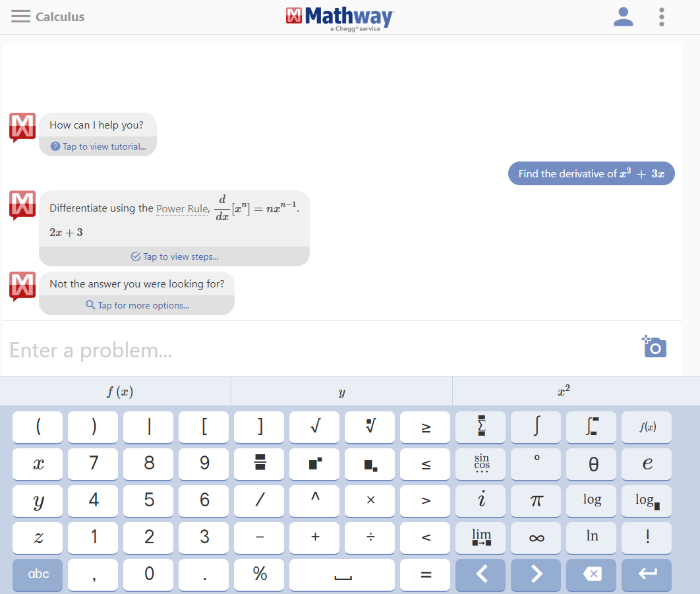Viewport: 700px width, 594px height.
Task: Tap the percent key
Action: pyautogui.click(x=260, y=575)
